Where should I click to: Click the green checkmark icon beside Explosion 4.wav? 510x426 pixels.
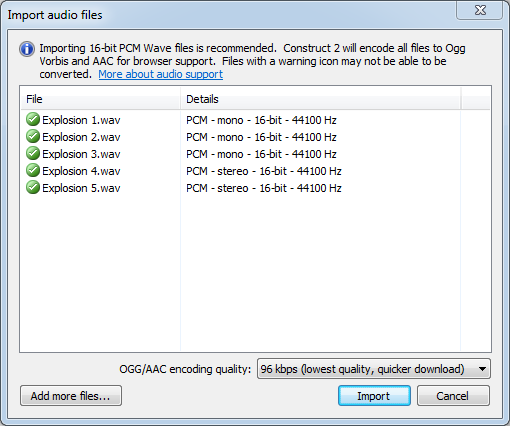33,170
